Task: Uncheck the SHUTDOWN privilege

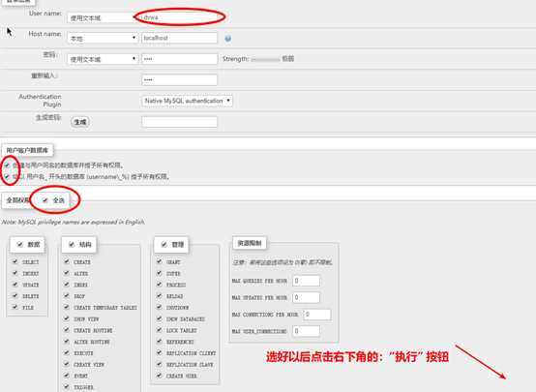Action: [x=160, y=307]
